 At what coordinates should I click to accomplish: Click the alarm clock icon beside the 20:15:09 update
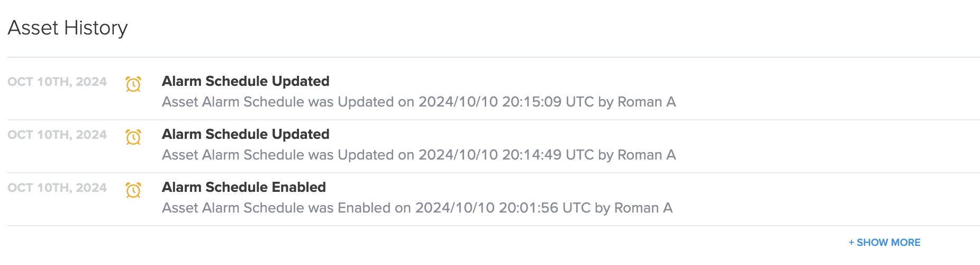coord(133,84)
